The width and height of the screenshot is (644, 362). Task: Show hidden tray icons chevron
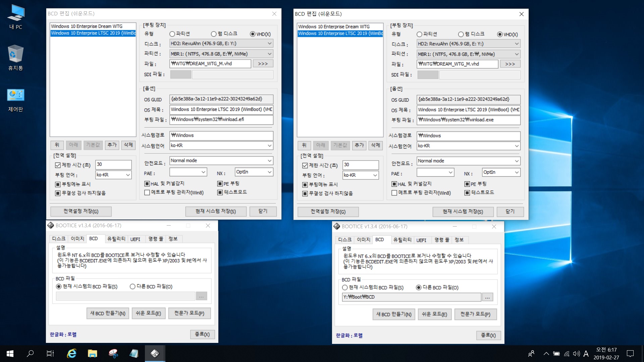[546, 354]
